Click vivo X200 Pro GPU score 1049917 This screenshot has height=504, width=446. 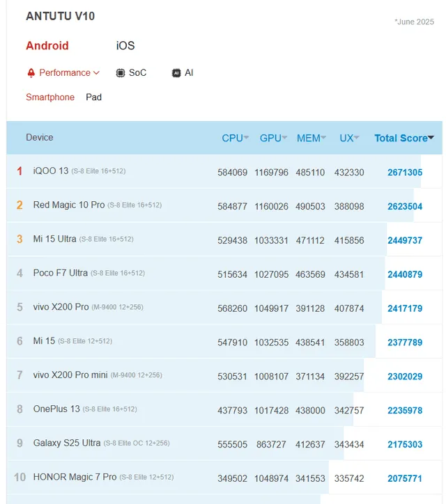click(x=271, y=308)
